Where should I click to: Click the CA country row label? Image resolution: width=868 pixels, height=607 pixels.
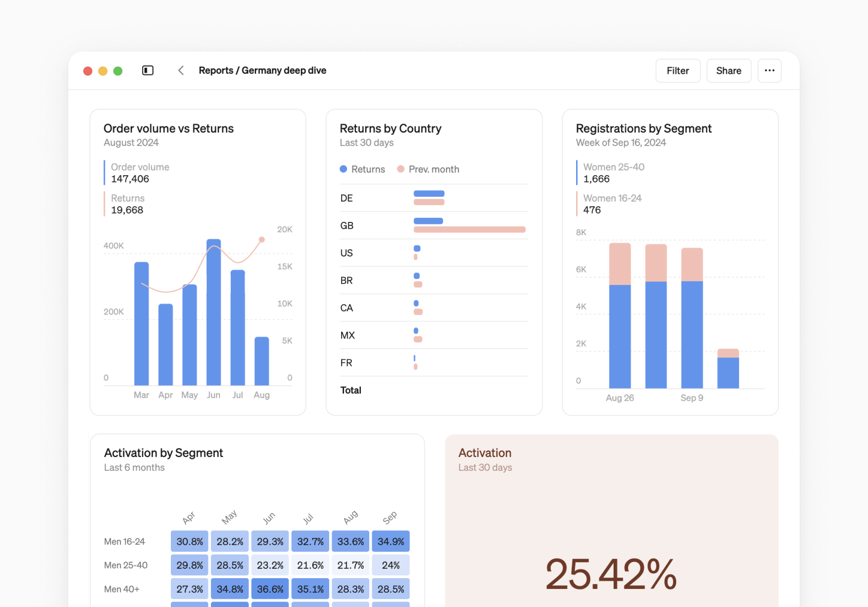point(346,308)
